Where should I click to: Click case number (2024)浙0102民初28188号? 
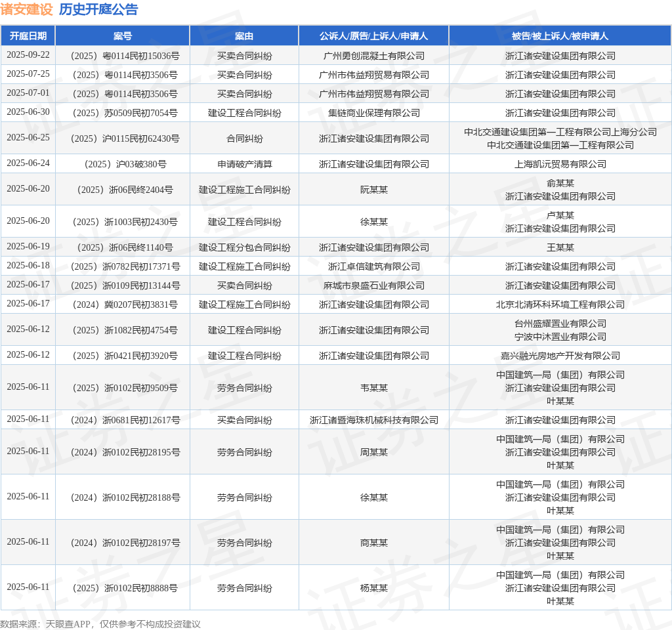click(x=125, y=497)
